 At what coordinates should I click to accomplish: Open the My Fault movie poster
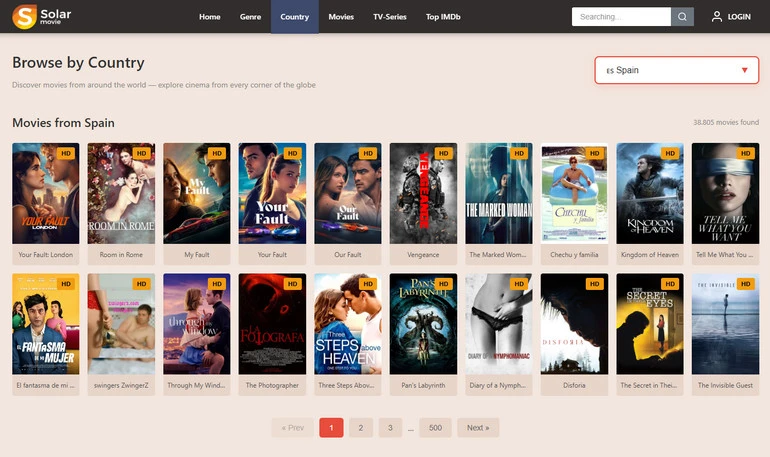click(196, 193)
